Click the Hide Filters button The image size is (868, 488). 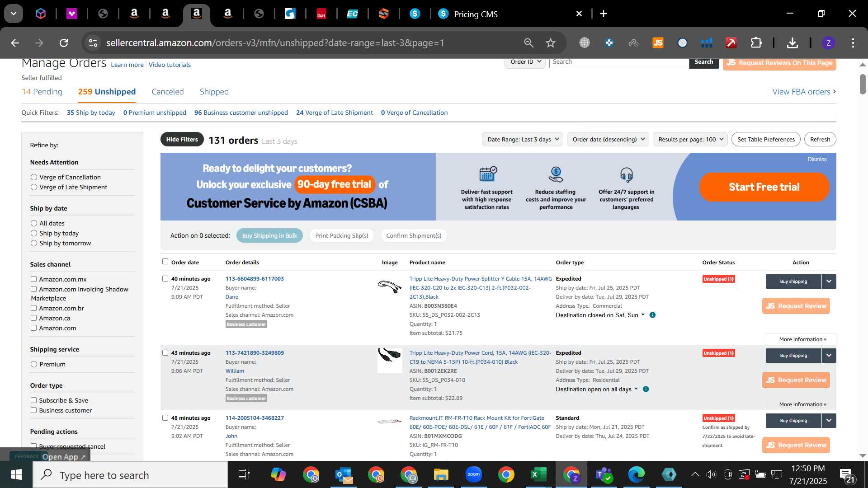tap(182, 139)
